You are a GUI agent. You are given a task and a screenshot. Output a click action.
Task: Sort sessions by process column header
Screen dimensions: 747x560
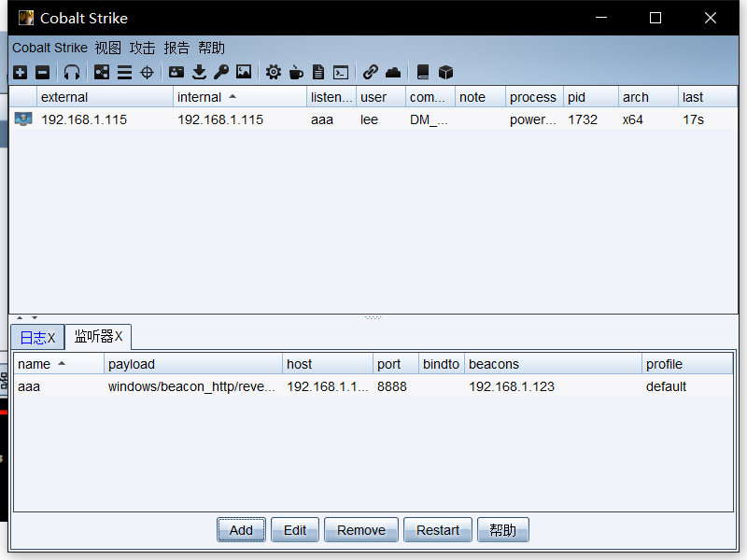click(x=534, y=97)
